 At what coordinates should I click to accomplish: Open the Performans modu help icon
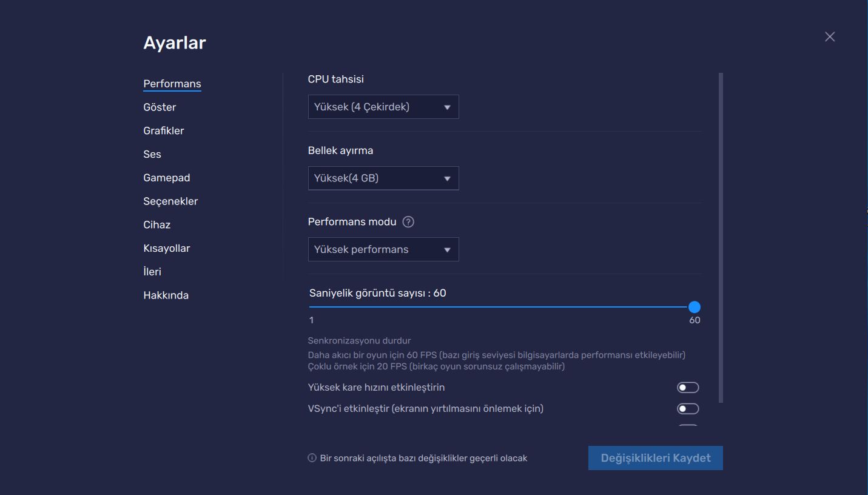coord(408,222)
